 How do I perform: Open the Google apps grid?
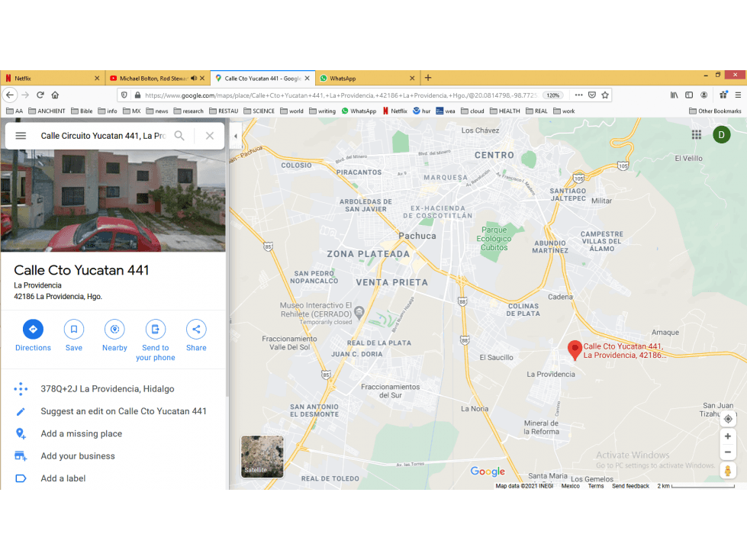click(x=697, y=135)
